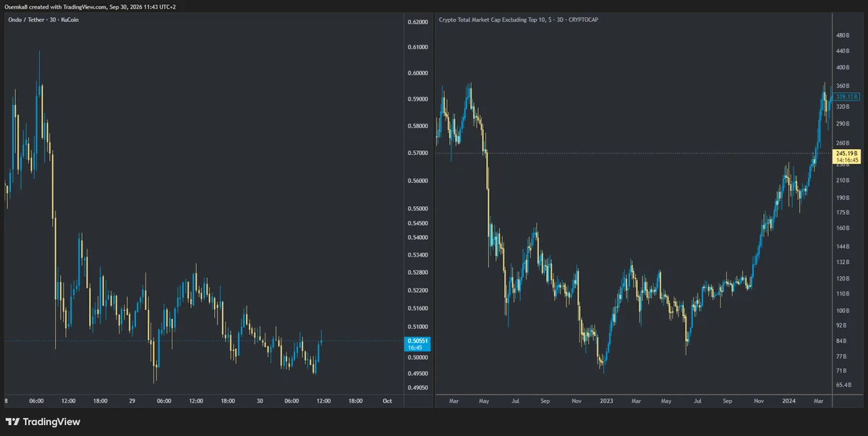Click the 0.52200 price axis label
This screenshot has width=868, height=436.
click(418, 290)
